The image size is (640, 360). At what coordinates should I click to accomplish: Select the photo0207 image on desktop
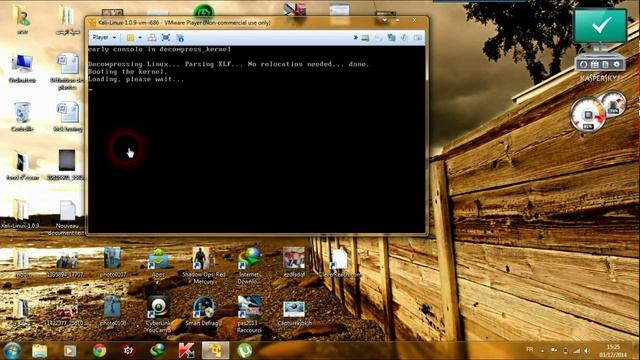112,262
